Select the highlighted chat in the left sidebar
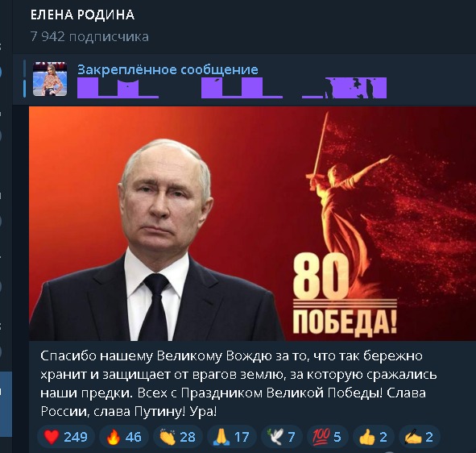476x453 pixels. tap(6, 404)
